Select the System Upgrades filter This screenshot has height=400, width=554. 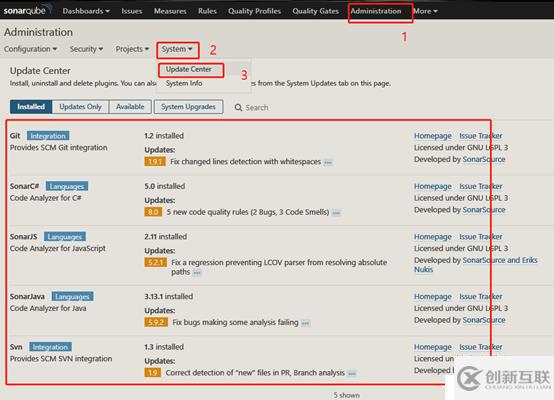188,107
